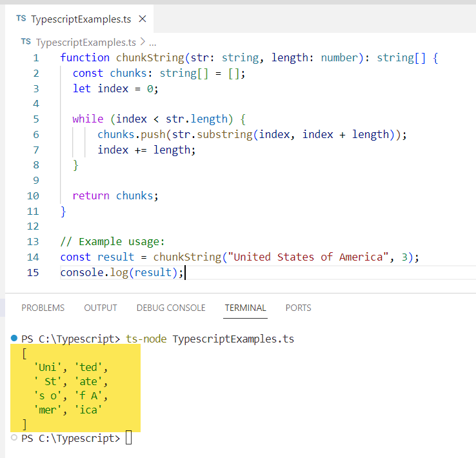This screenshot has width=476, height=458.
Task: Switch to the DEBUG CONSOLE tab
Action: tap(171, 308)
